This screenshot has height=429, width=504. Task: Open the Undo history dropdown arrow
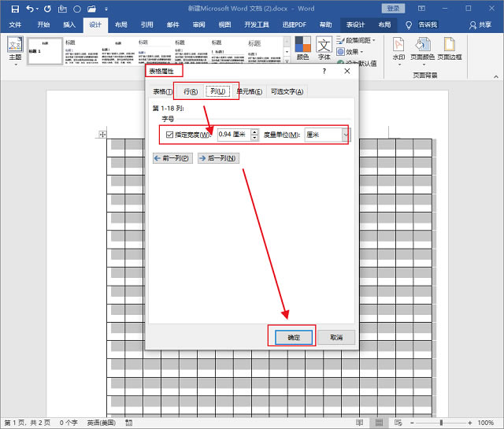pyautogui.click(x=37, y=9)
